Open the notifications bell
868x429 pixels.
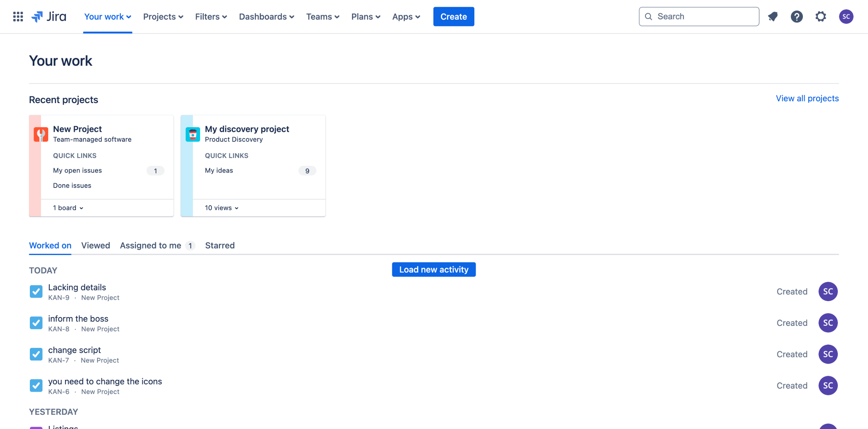pyautogui.click(x=773, y=16)
